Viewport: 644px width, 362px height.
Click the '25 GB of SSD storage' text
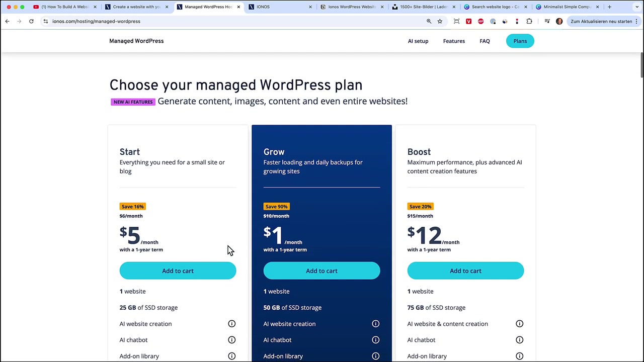pyautogui.click(x=148, y=307)
